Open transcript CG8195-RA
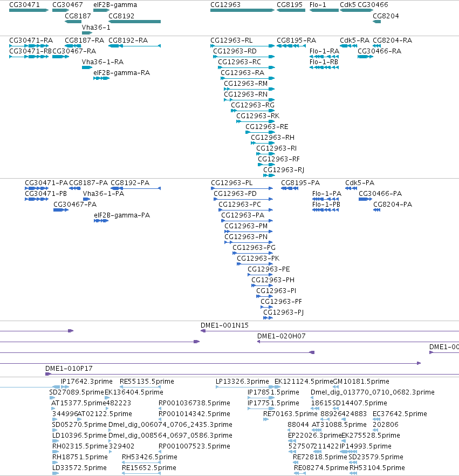 pos(291,46)
